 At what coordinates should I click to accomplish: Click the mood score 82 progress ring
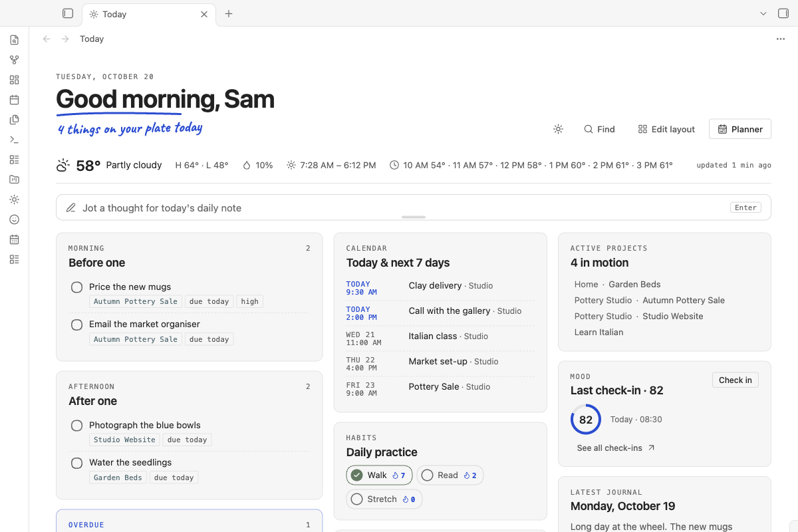tap(586, 420)
